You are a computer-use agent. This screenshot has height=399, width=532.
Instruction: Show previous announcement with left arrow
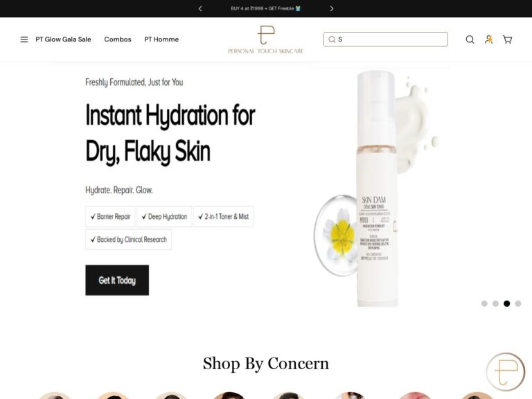coord(200,8)
